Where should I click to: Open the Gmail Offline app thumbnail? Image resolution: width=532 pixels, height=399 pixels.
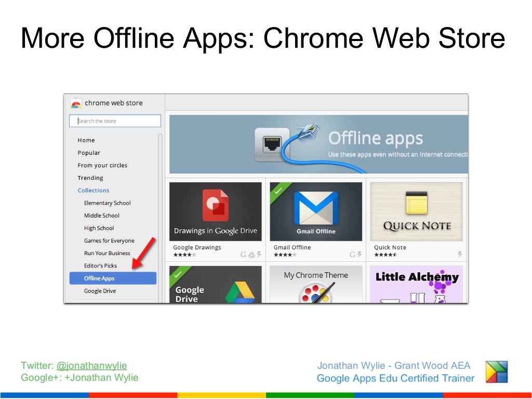[316, 212]
